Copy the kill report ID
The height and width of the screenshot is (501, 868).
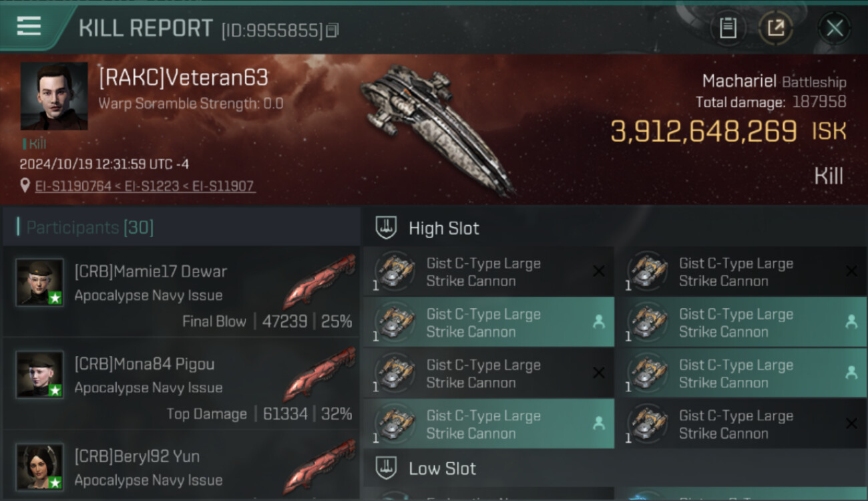coord(333,30)
